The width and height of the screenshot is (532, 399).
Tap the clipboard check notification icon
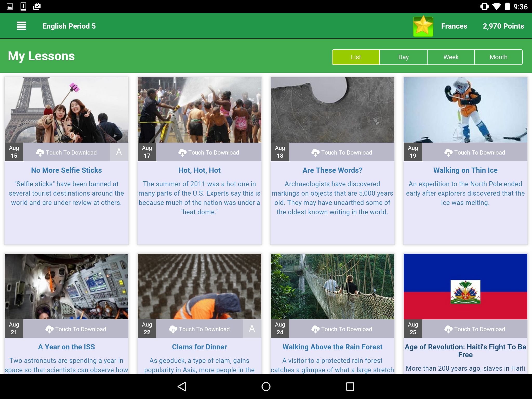[37, 6]
